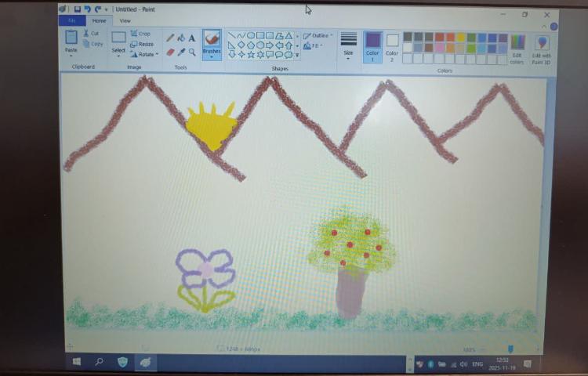Image resolution: width=588 pixels, height=376 pixels.
Task: Select the Text tool
Action: coord(192,38)
